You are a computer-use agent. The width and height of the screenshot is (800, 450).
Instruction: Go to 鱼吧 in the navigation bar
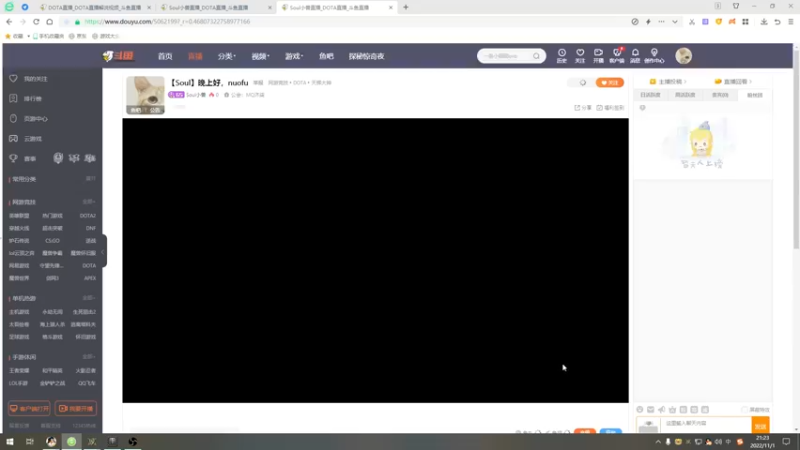coord(326,56)
